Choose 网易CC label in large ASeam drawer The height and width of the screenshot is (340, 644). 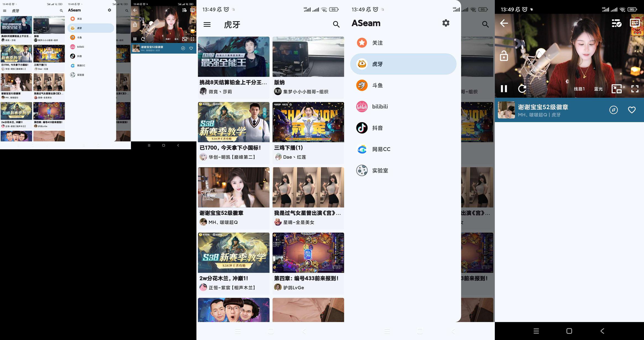coord(381,149)
